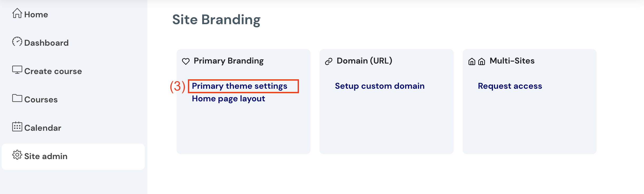Open the Courses sidebar item
The height and width of the screenshot is (194, 644).
click(x=41, y=99)
